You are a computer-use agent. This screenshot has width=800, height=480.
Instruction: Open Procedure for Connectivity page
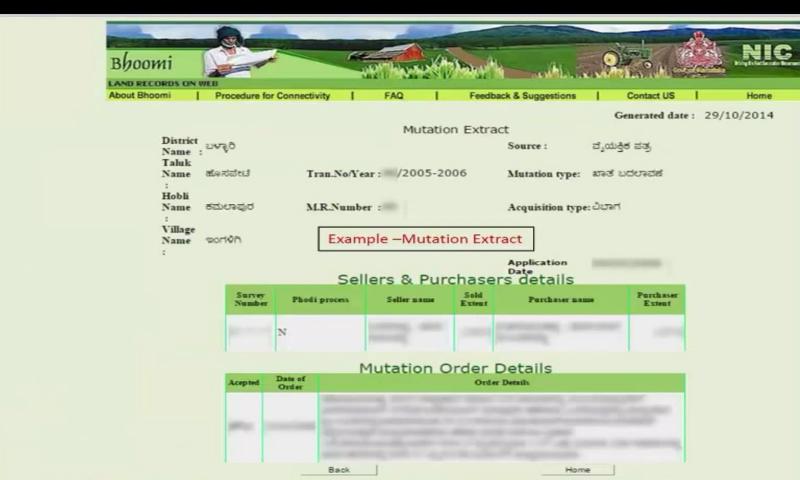272,95
